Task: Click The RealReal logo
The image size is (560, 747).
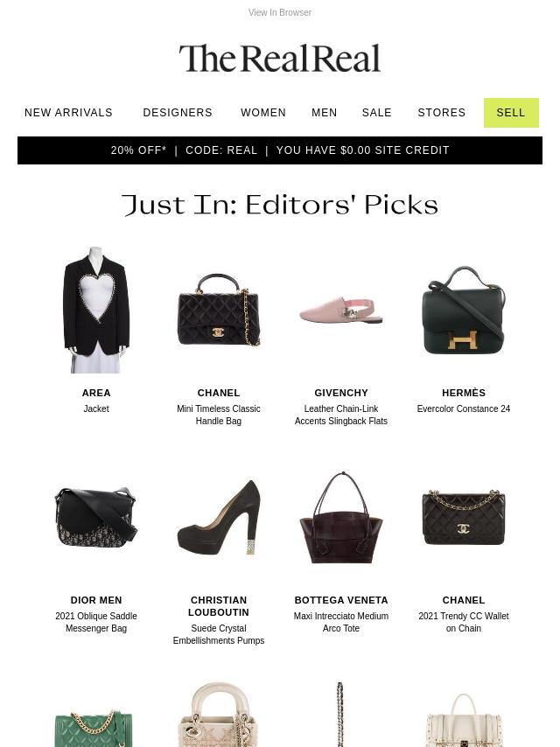Action: click(x=280, y=58)
